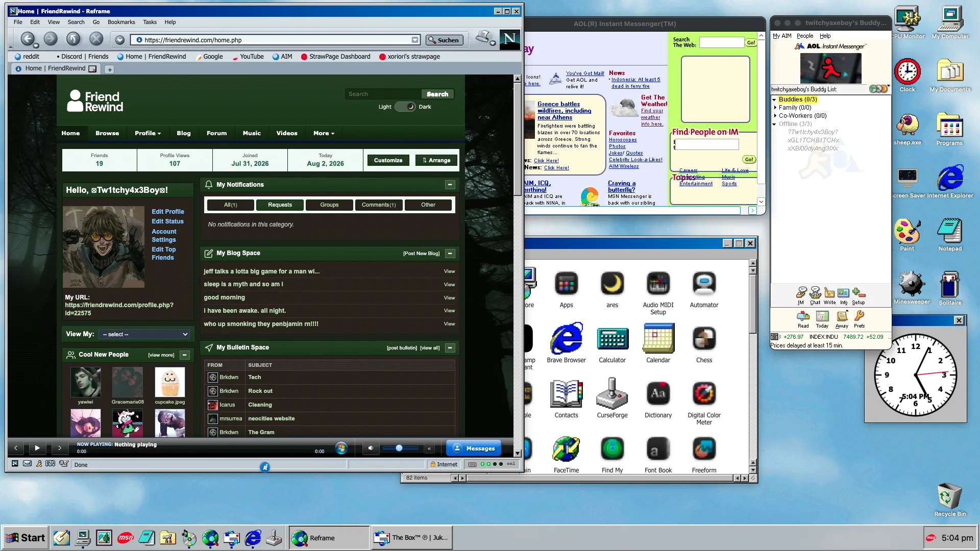This screenshot has width=980, height=551.
Task: Skip to previous track in music player
Action: pos(16,448)
